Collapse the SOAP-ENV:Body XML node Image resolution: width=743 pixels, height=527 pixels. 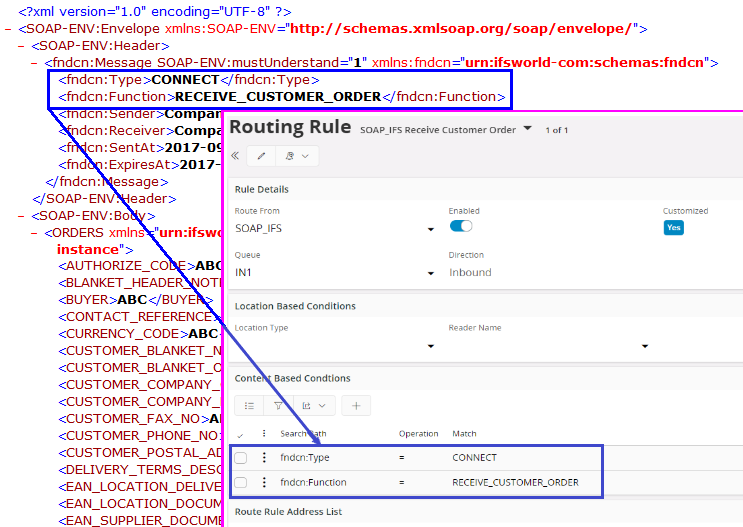point(21,215)
